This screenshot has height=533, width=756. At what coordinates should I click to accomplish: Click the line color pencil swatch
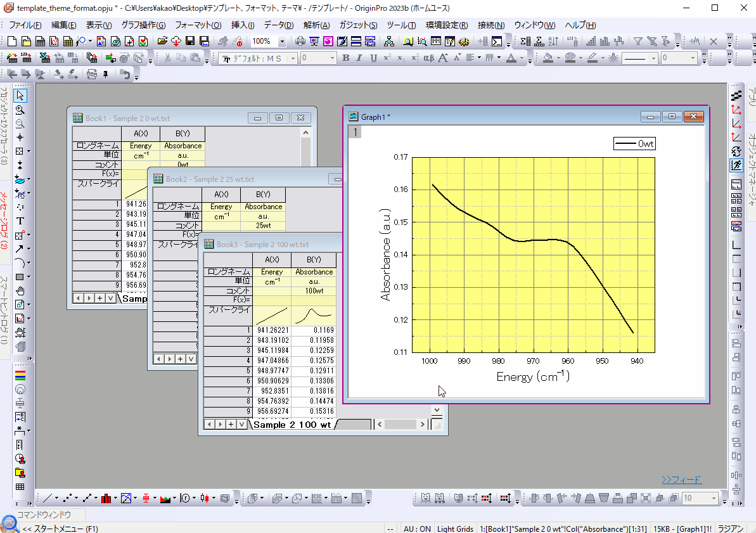[x=592, y=58]
